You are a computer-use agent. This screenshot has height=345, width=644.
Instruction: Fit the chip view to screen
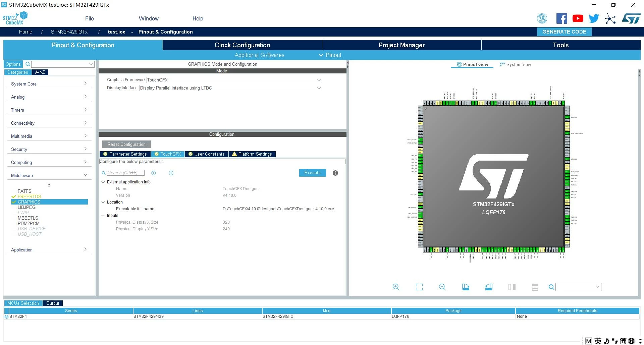419,287
